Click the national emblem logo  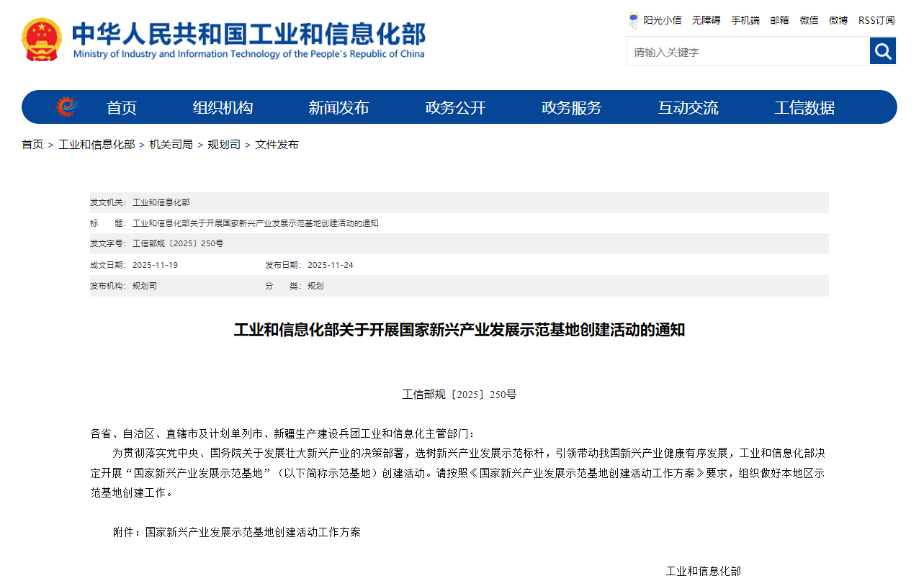click(x=42, y=40)
